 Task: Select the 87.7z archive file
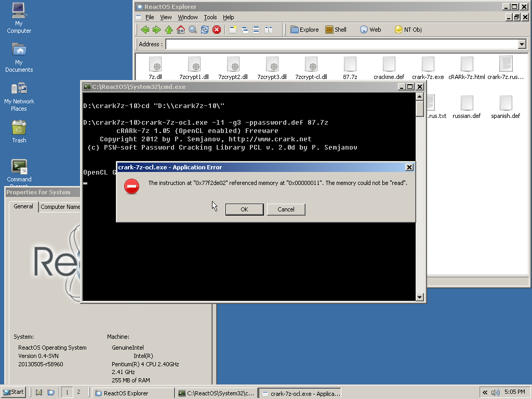(x=350, y=68)
